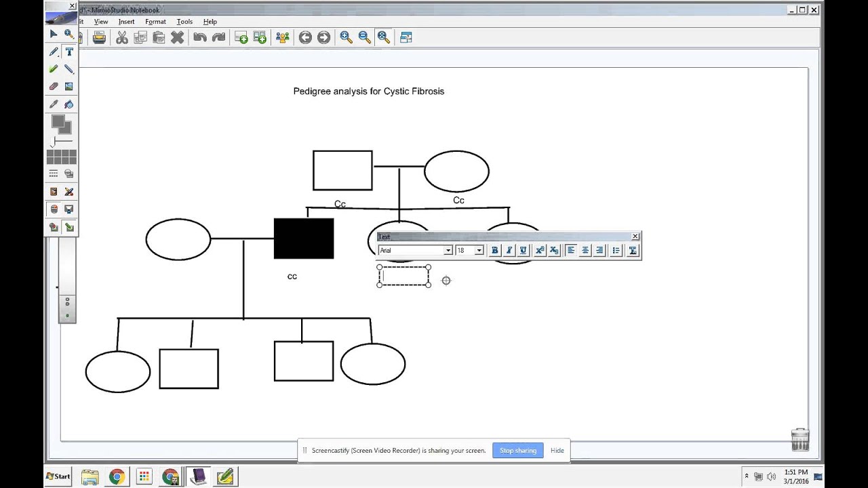Screen dimensions: 868x488
Task: Zoom out using the toolbar magnifier
Action: tap(365, 37)
